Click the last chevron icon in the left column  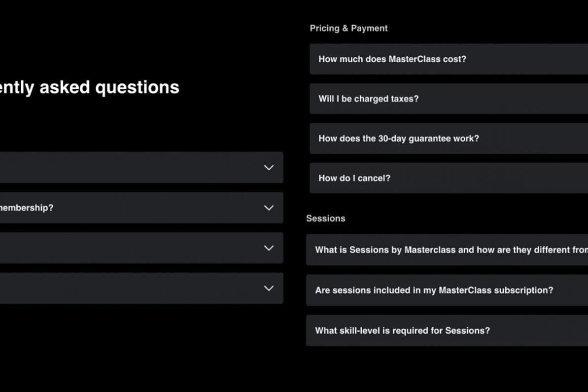(269, 288)
